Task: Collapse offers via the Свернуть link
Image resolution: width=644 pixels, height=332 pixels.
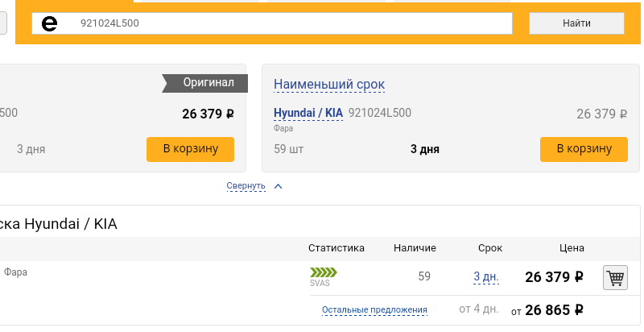Action: pyautogui.click(x=246, y=186)
